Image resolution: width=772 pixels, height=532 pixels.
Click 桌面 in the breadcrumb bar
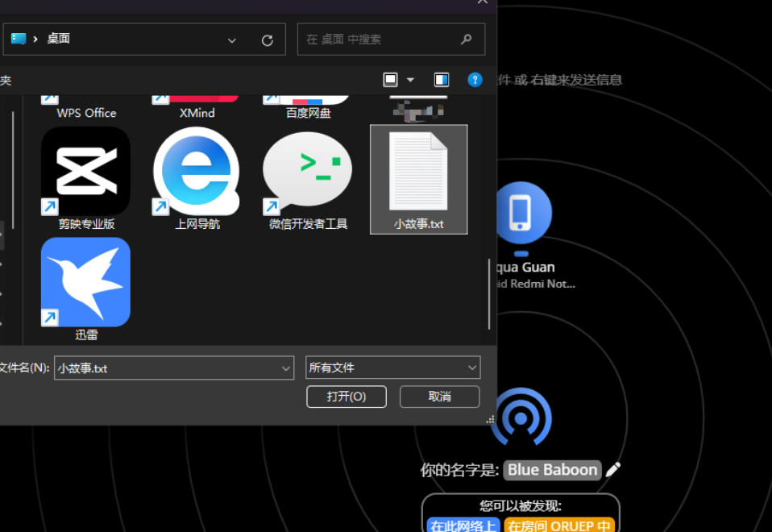click(59, 38)
